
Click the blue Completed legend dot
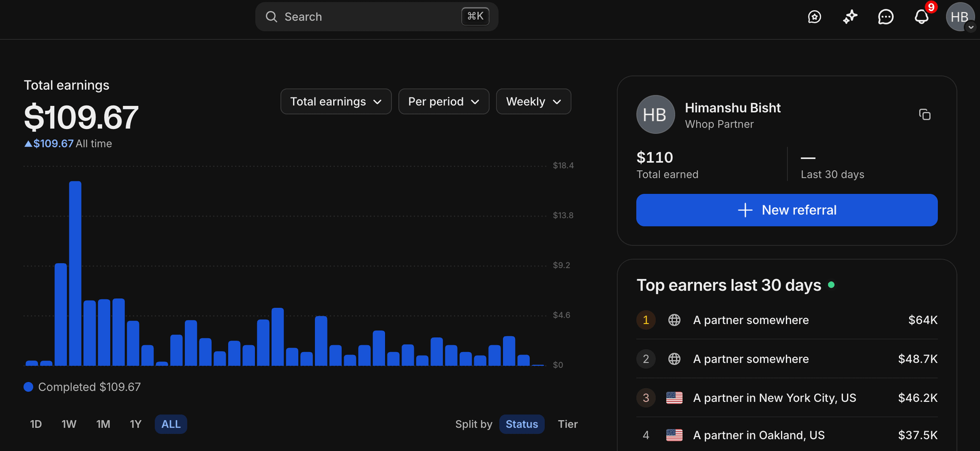click(28, 387)
